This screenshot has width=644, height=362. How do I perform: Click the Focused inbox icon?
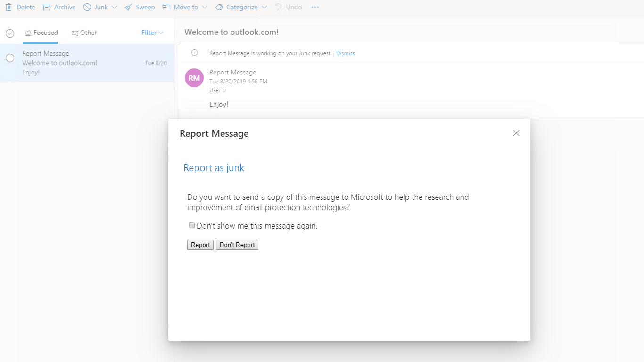tap(28, 33)
